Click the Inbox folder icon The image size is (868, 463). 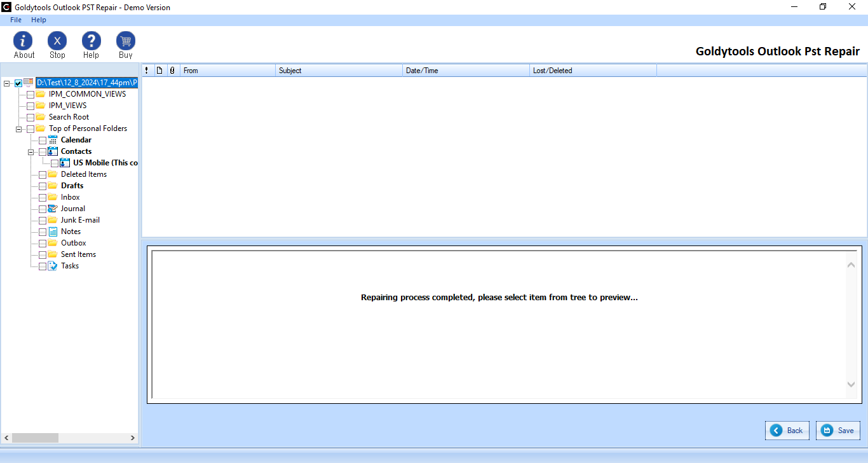tap(53, 197)
